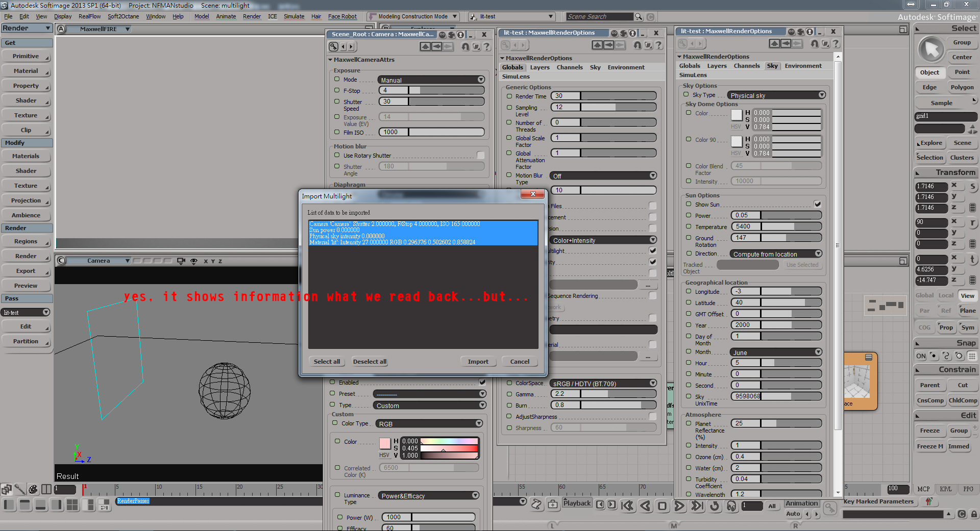Viewport: 980px width, 531px height.
Task: Click the camera icon in the Camera viewport bar
Action: point(181,261)
